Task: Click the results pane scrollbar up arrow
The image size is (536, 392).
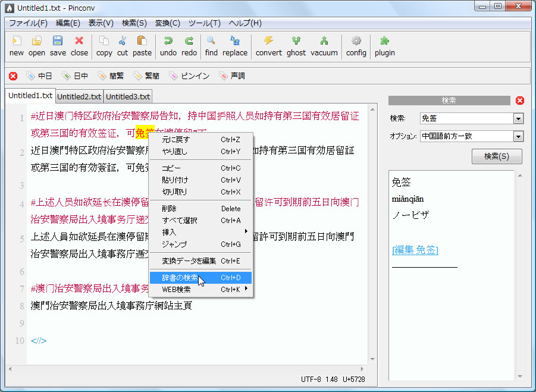Action: 519,175
